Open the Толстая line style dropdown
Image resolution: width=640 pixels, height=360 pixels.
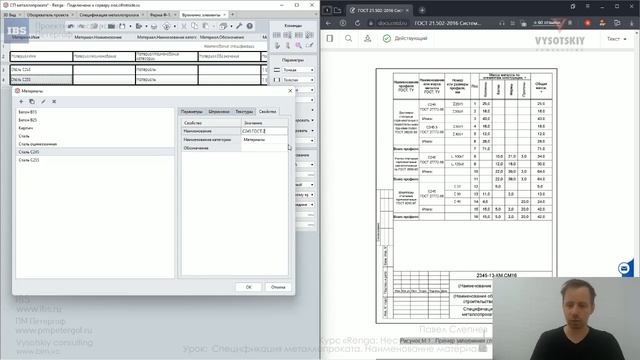pyautogui.click(x=298, y=80)
